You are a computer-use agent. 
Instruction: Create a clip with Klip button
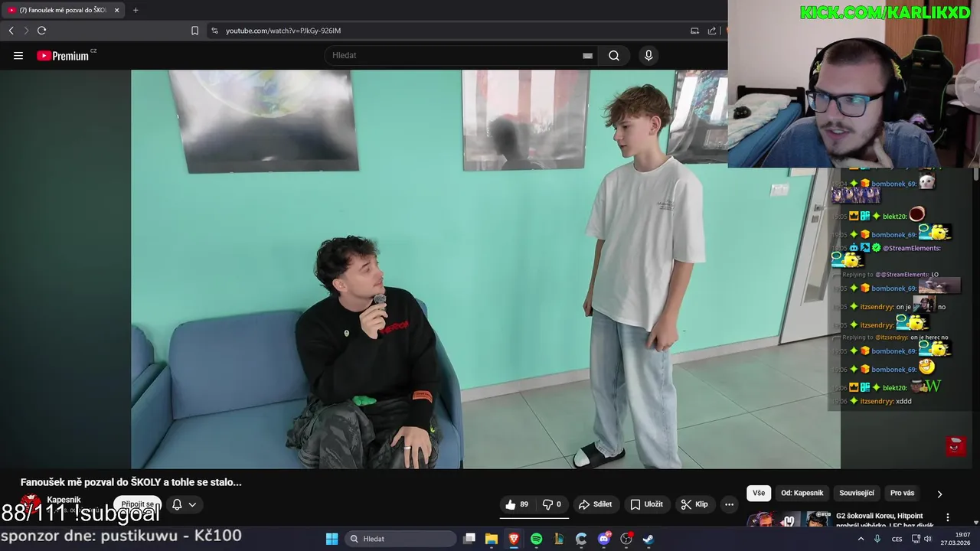pyautogui.click(x=694, y=504)
